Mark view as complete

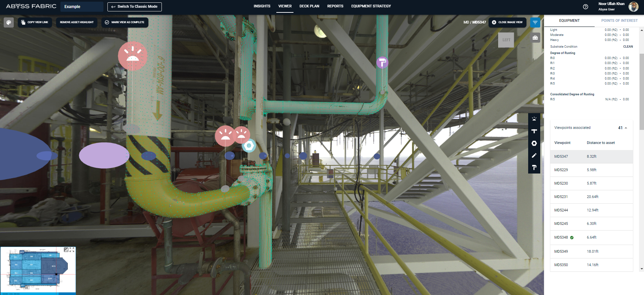[x=125, y=22]
